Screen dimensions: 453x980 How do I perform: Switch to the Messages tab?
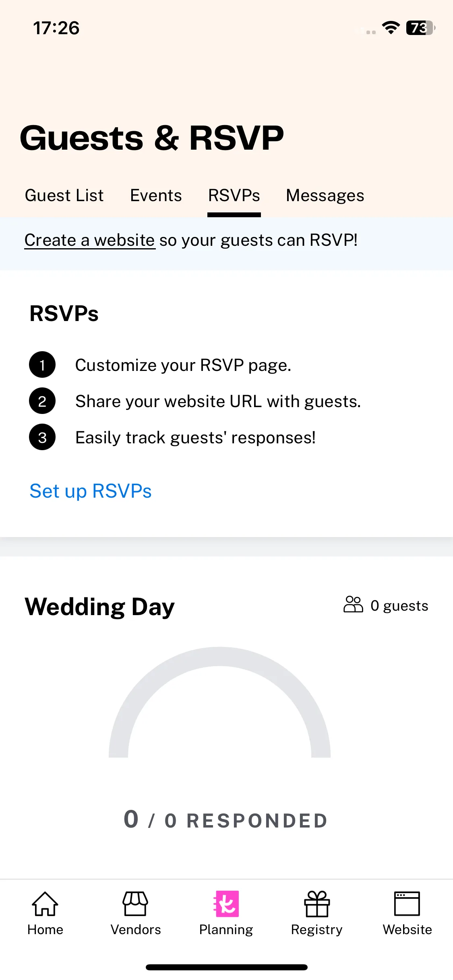[325, 196]
